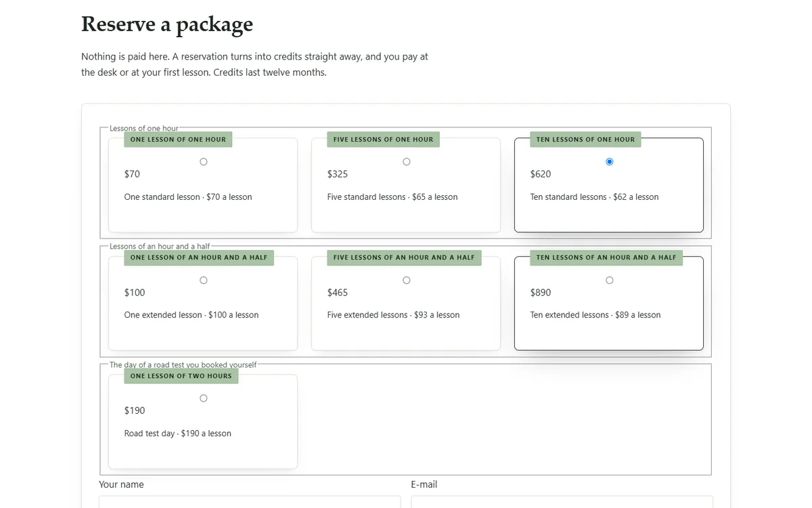The image size is (812, 508).
Task: Click the 'One lesson of two hours' badge
Action: pos(181,376)
